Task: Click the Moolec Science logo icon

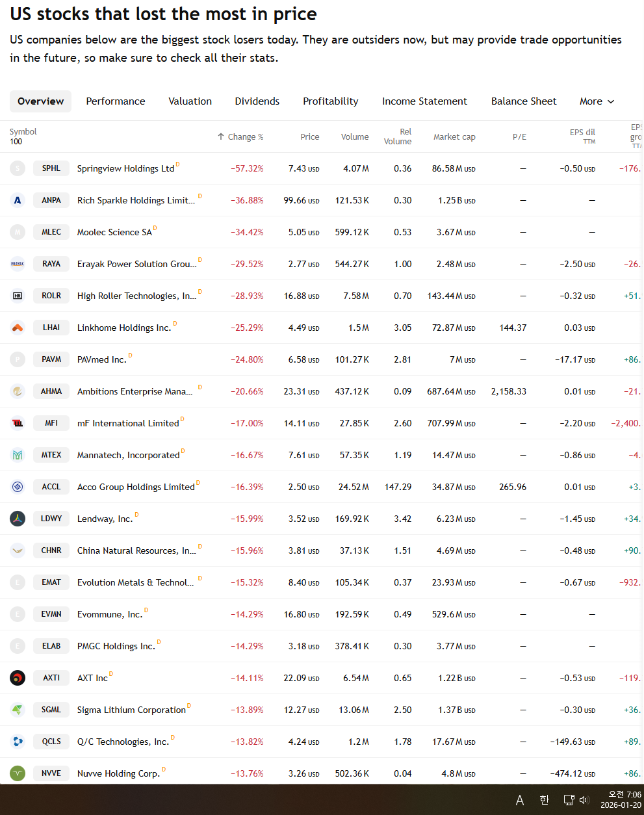Action: pyautogui.click(x=18, y=232)
